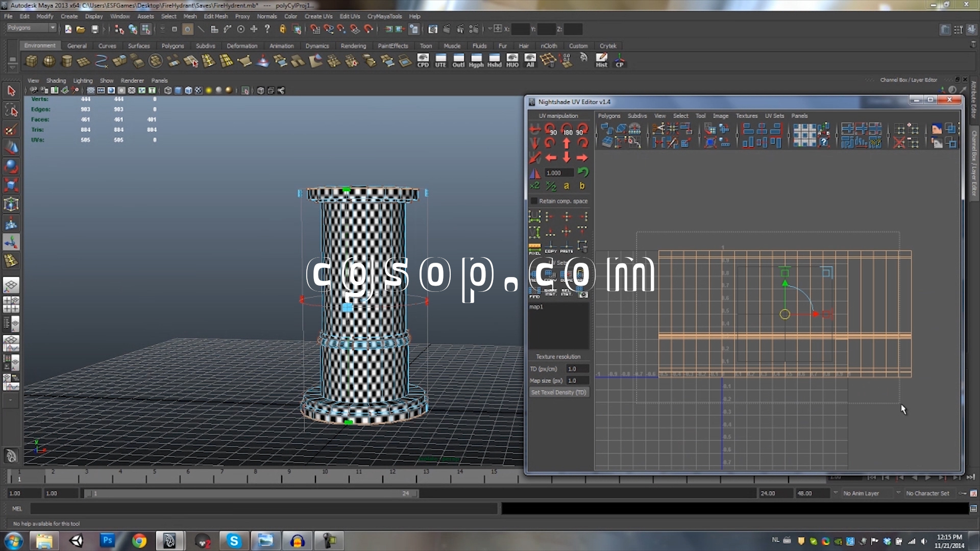Image resolution: width=980 pixels, height=551 pixels.
Task: Select the Paint Selection tool in toolbox
Action: tap(11, 130)
